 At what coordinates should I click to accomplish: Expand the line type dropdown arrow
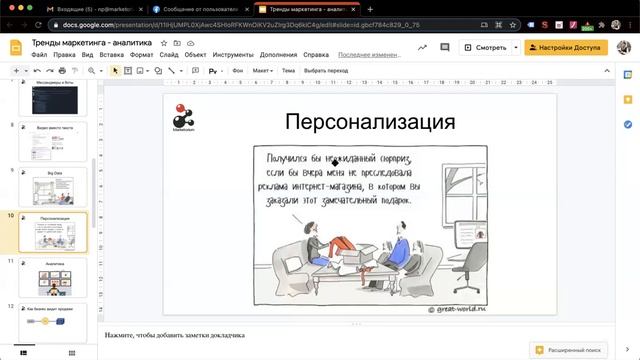coord(181,71)
